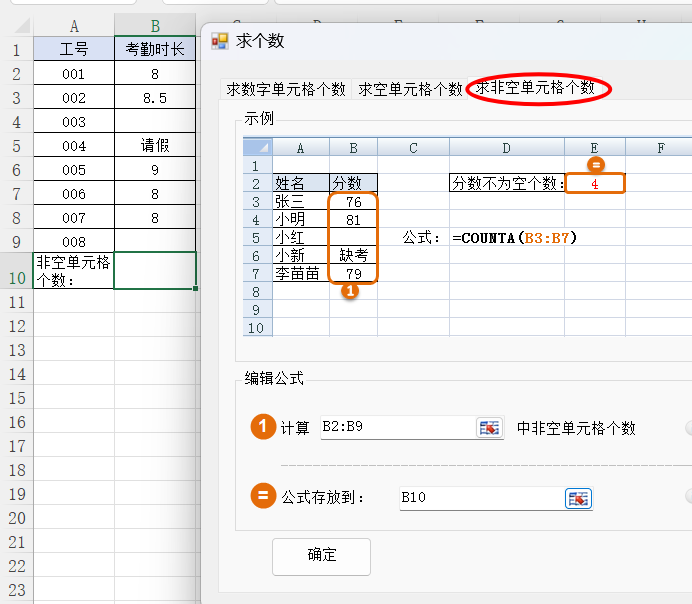Select the 求非空单元格个数 tab
This screenshot has width=692, height=604.
pyautogui.click(x=536, y=88)
